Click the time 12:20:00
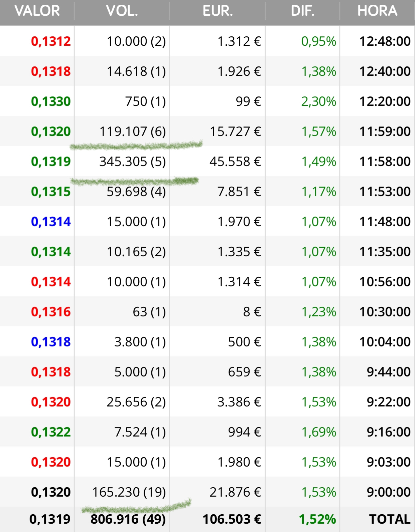The image size is (415, 532). pos(385,101)
